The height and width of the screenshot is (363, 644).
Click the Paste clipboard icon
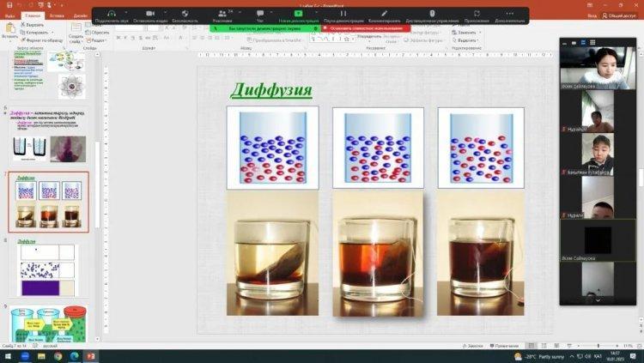pyautogui.click(x=9, y=28)
